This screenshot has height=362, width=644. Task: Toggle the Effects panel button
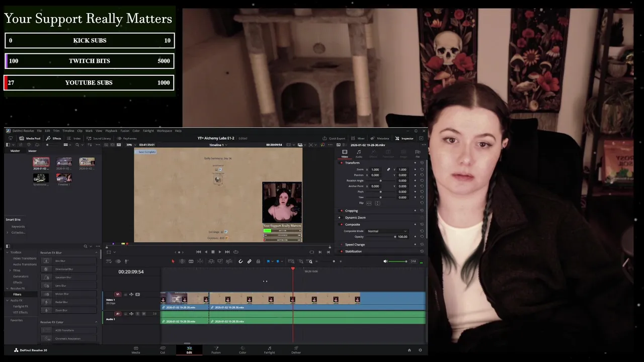point(53,138)
